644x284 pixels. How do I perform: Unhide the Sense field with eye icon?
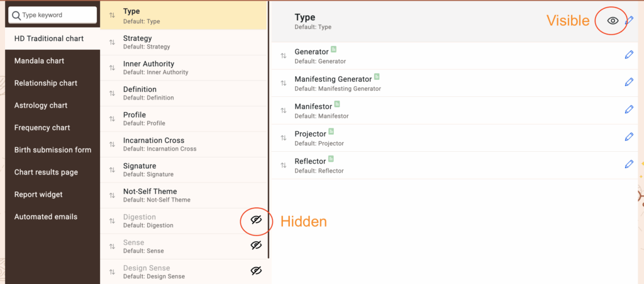coord(256,246)
